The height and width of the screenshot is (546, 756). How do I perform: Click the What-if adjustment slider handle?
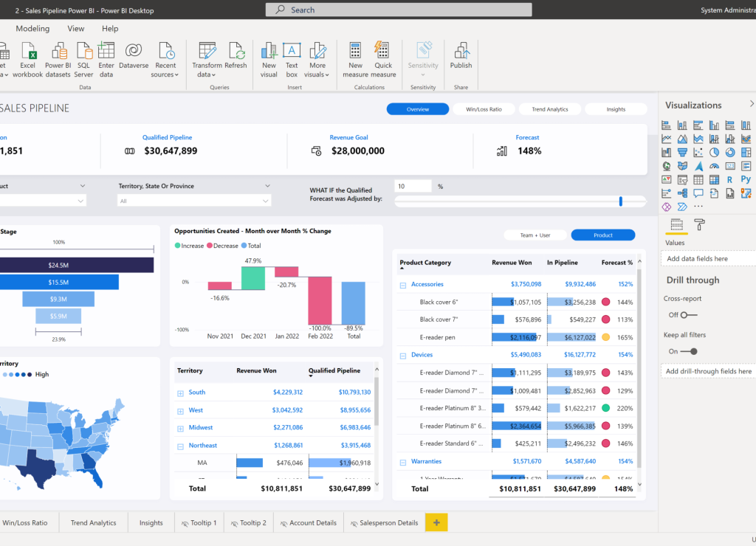620,201
